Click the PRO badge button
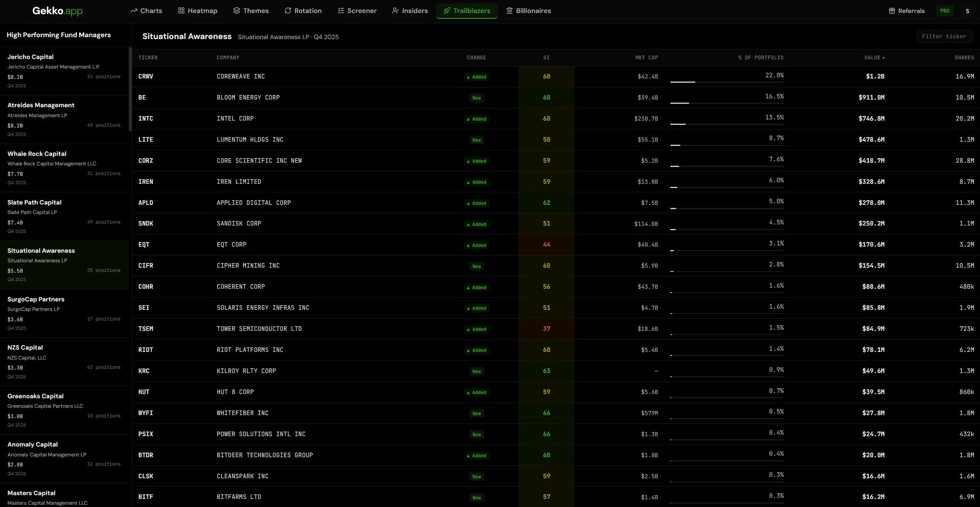Image resolution: width=980 pixels, height=507 pixels. click(x=945, y=11)
